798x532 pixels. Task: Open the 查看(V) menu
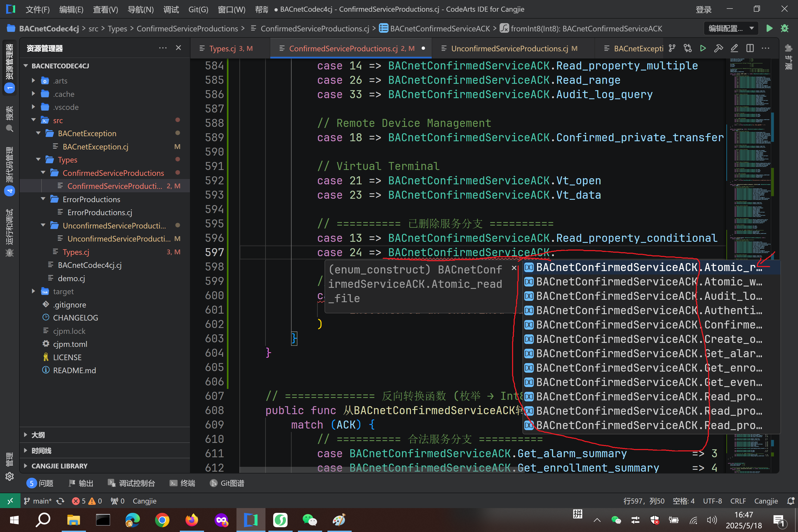[x=105, y=10]
